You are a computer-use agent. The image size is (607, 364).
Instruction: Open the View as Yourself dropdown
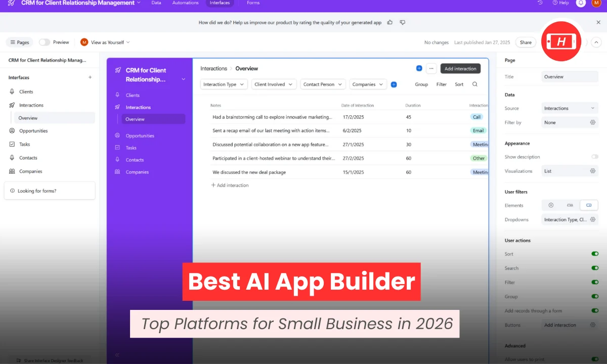[x=106, y=42]
